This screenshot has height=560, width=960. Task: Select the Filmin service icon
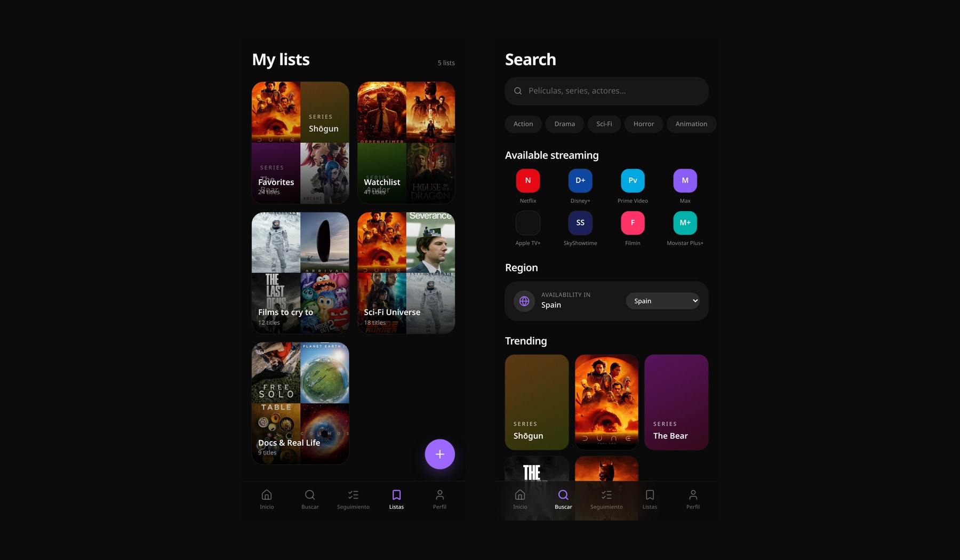click(x=633, y=222)
